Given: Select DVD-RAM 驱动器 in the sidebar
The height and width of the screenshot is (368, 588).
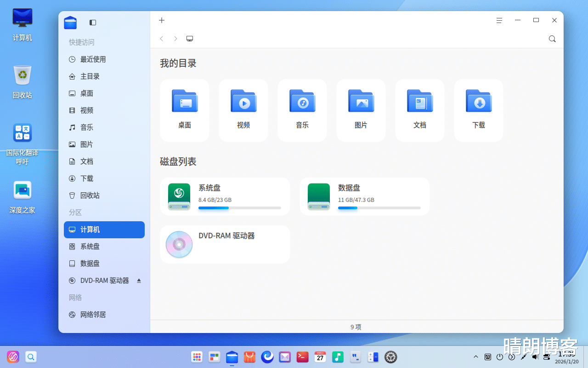Looking at the screenshot, I should [104, 281].
